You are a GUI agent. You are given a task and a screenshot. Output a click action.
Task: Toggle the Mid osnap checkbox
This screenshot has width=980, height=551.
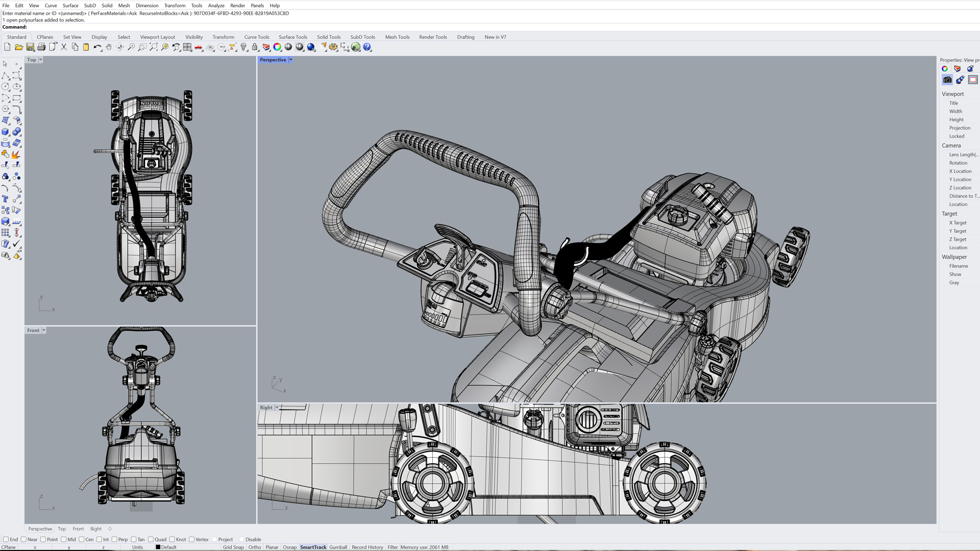coord(64,539)
